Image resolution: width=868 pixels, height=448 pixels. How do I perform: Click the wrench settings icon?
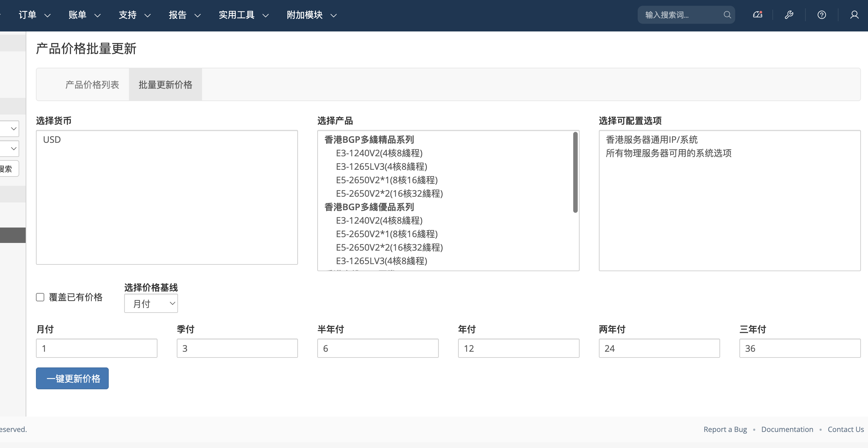[789, 15]
